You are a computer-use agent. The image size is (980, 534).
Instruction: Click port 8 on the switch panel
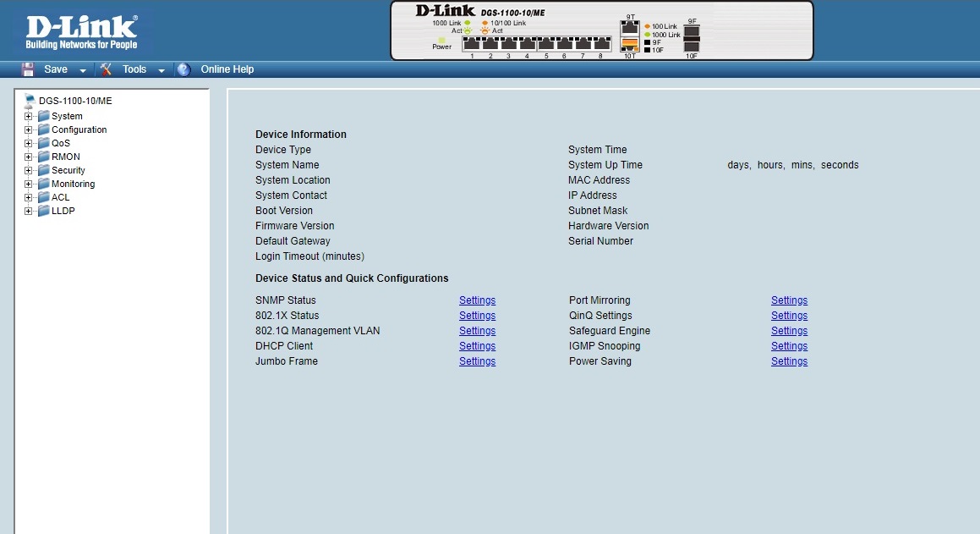[x=601, y=44]
